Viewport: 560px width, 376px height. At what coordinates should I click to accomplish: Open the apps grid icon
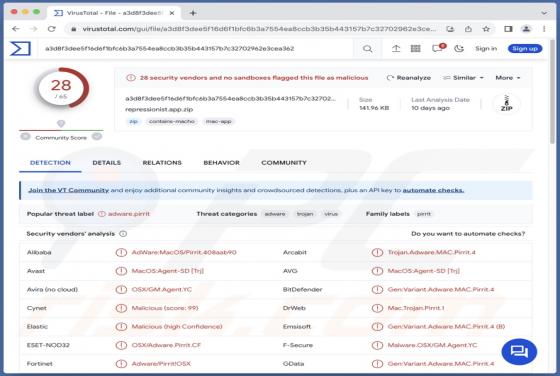[415, 49]
